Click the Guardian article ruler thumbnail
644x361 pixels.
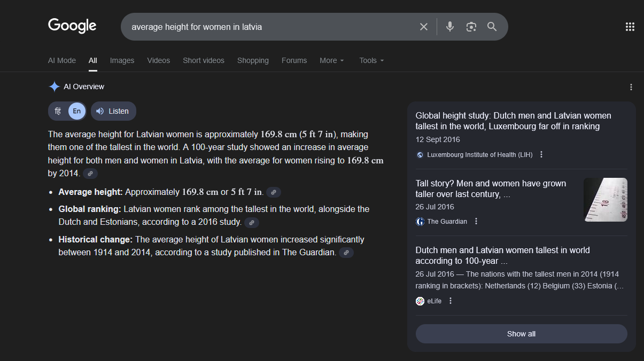pos(605,200)
